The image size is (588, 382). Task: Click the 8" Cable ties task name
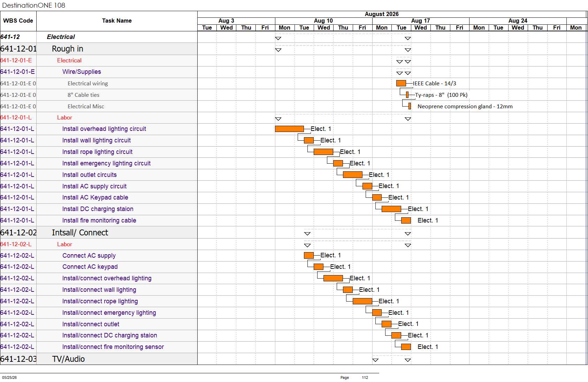tap(83, 95)
